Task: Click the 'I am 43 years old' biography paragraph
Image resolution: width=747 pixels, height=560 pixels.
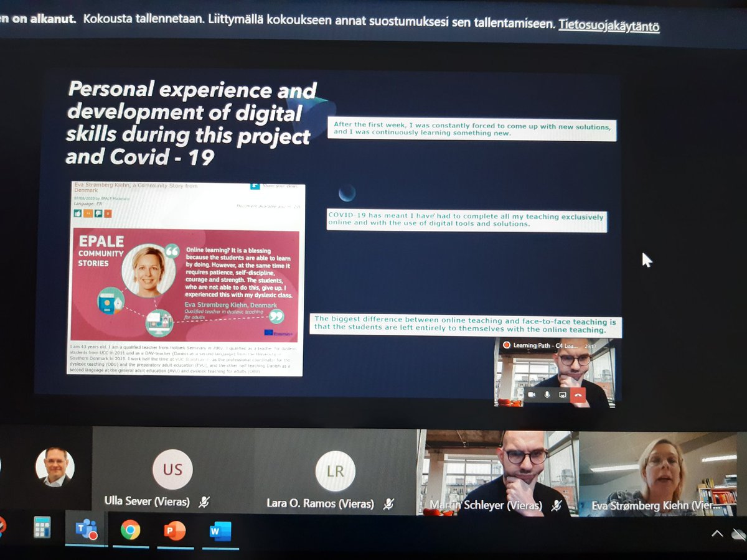Action: (184, 360)
